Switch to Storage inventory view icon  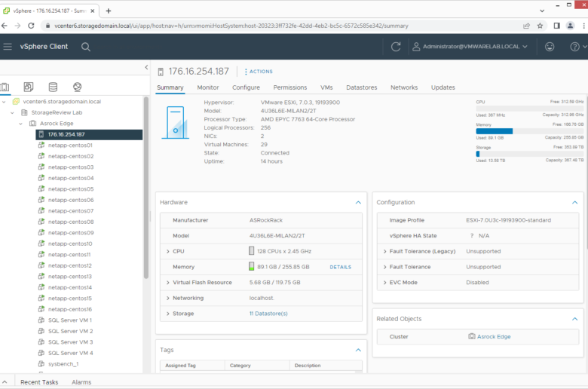point(53,87)
